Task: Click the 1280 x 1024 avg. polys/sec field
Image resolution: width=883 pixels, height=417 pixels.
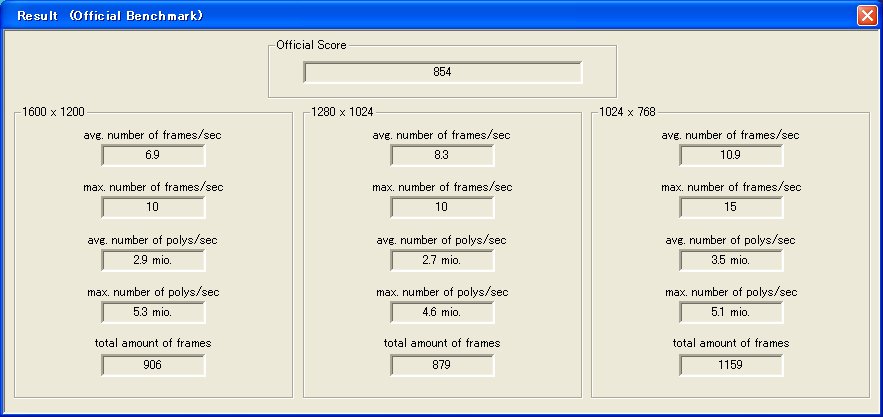Action: tap(441, 259)
